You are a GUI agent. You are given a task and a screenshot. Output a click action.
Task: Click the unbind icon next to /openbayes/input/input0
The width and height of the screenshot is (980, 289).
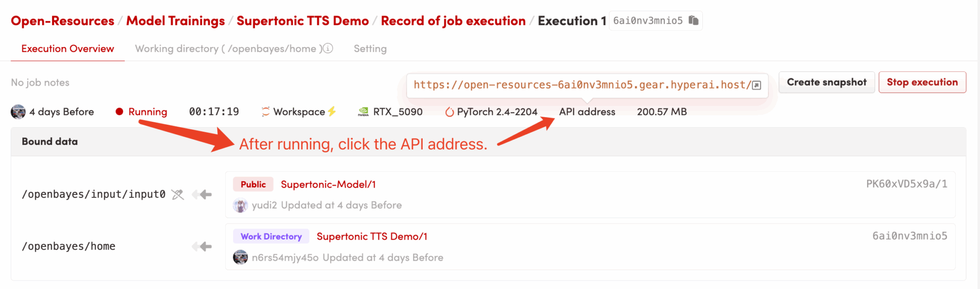[x=178, y=194]
